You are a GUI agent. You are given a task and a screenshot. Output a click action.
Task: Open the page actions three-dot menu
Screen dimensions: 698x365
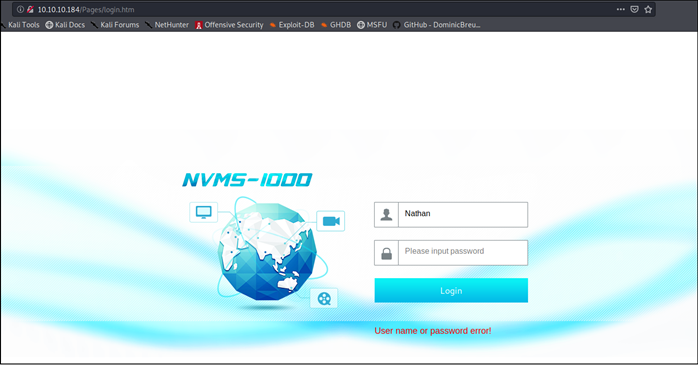(621, 9)
